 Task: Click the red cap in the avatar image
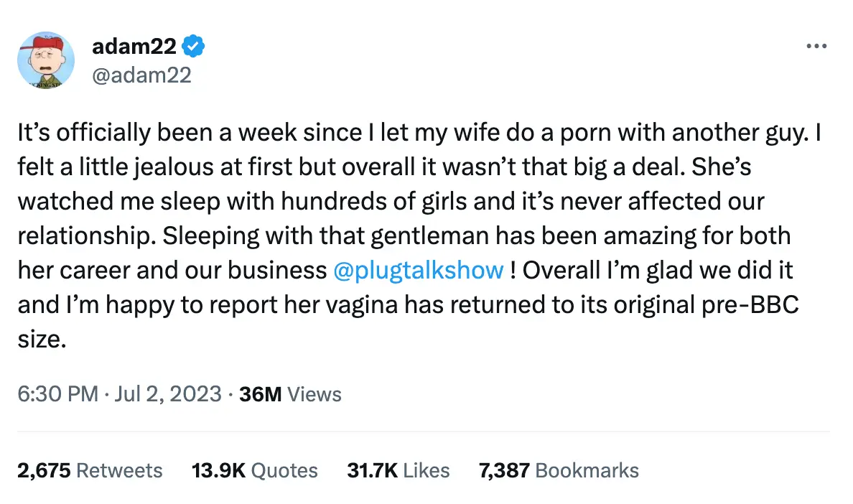tap(46, 40)
